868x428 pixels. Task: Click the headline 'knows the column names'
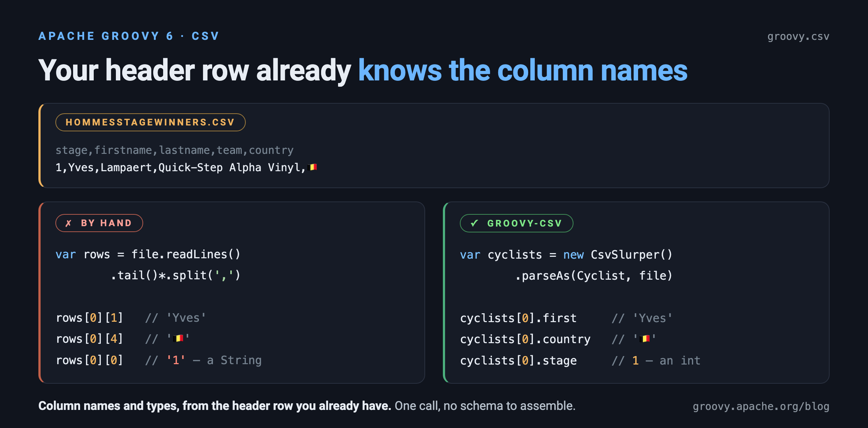(x=523, y=70)
